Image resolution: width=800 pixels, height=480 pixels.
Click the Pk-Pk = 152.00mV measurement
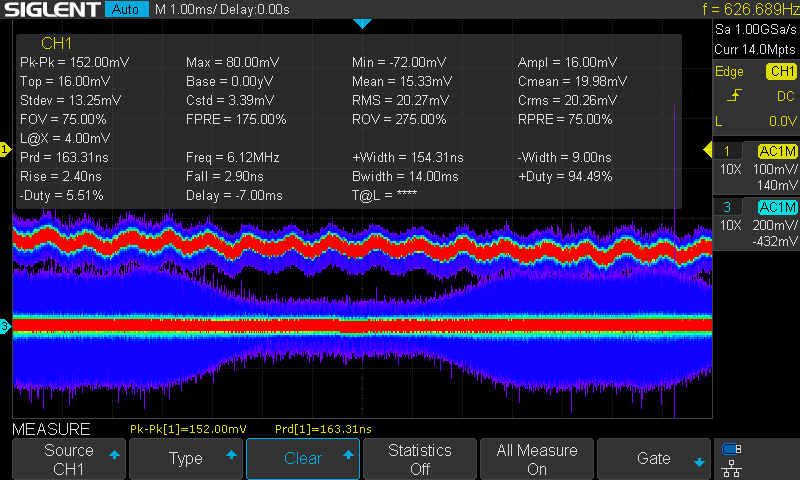click(x=74, y=62)
